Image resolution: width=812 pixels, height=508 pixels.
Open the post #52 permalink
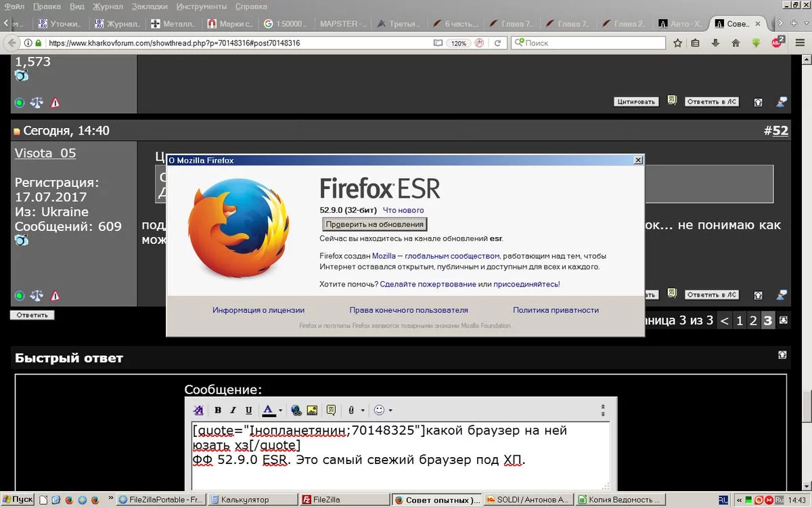click(780, 131)
